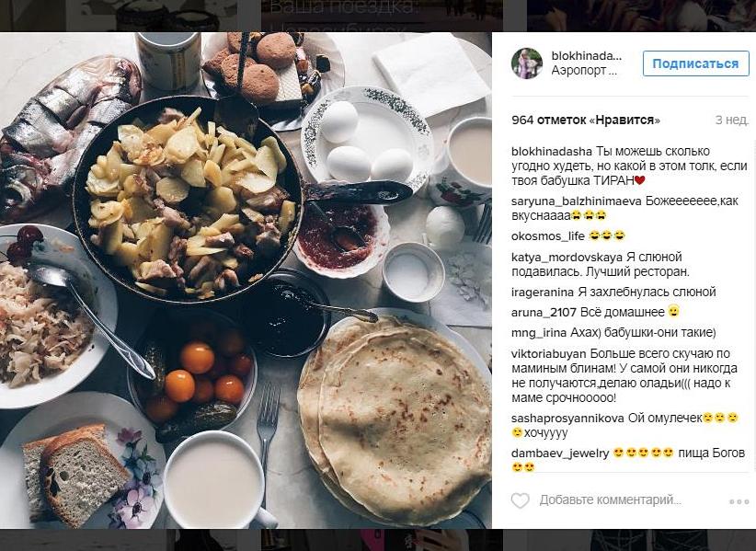Image resolution: width=756 pixels, height=551 pixels.
Task: Click the 3 нед. post timestamp
Action: point(731,120)
